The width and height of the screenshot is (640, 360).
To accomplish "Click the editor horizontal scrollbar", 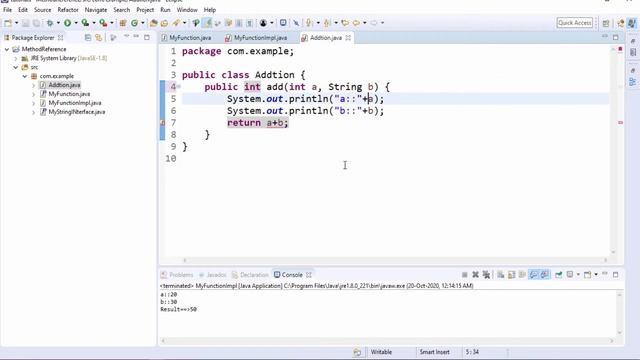I will click(x=395, y=260).
